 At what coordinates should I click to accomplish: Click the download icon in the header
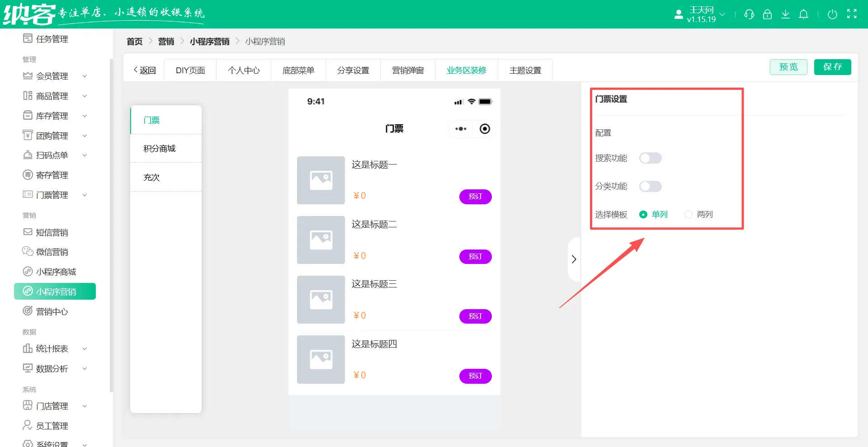pyautogui.click(x=786, y=14)
